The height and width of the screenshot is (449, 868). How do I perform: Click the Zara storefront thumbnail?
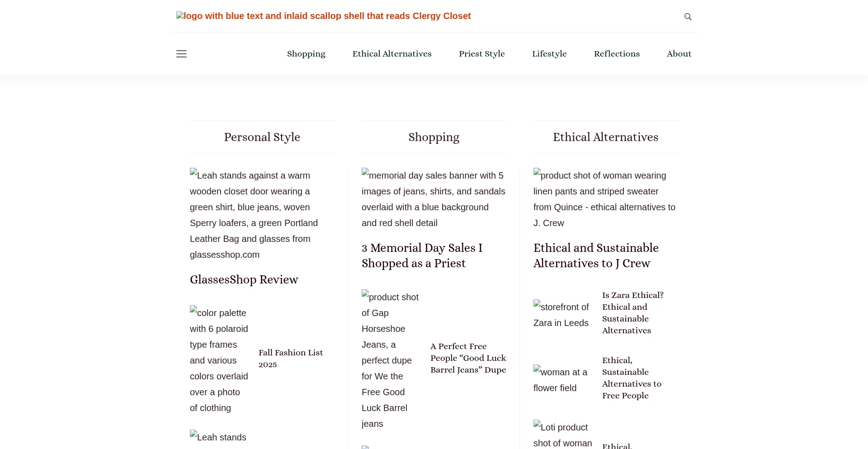(x=561, y=315)
